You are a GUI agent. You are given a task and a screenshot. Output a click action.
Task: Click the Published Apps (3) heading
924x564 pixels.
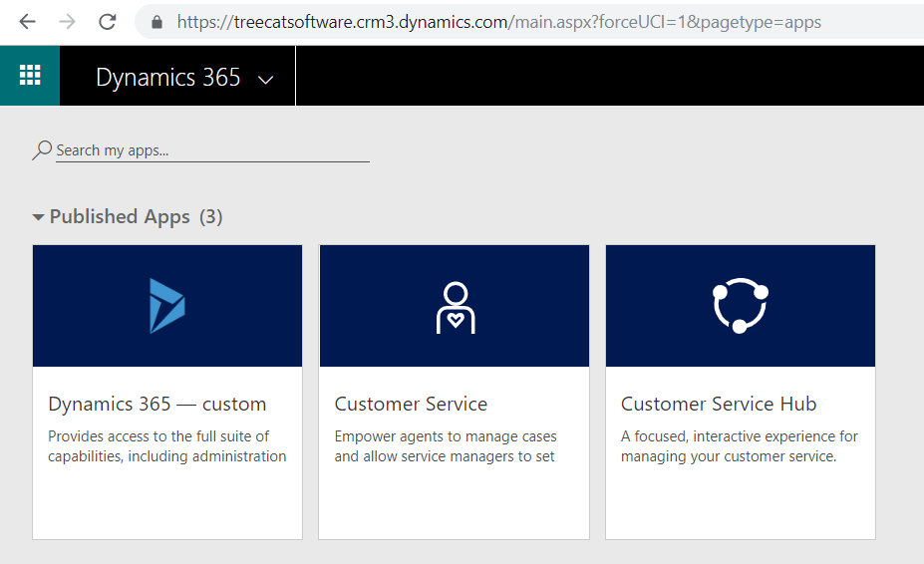coord(136,216)
